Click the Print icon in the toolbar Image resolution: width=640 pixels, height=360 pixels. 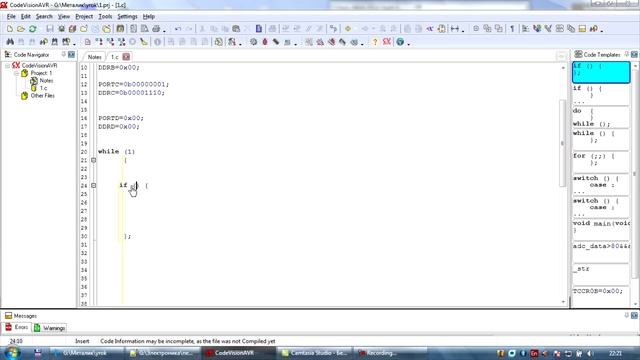tap(156, 29)
